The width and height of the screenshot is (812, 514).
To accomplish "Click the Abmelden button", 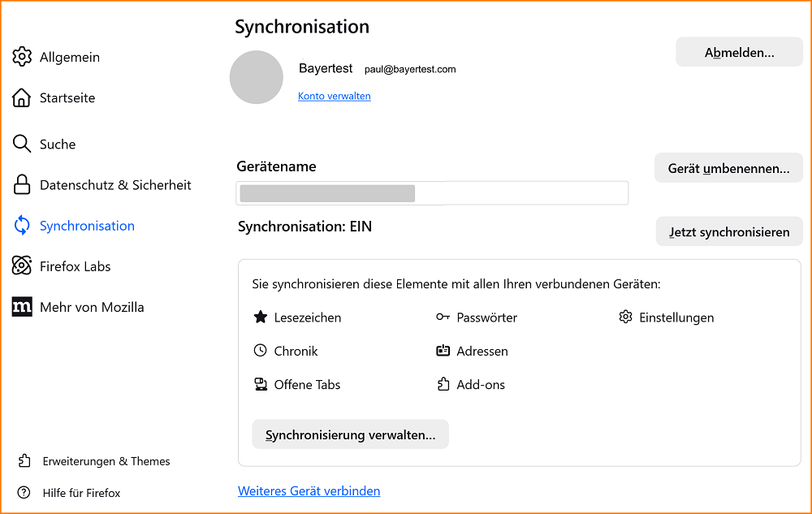I will [738, 51].
